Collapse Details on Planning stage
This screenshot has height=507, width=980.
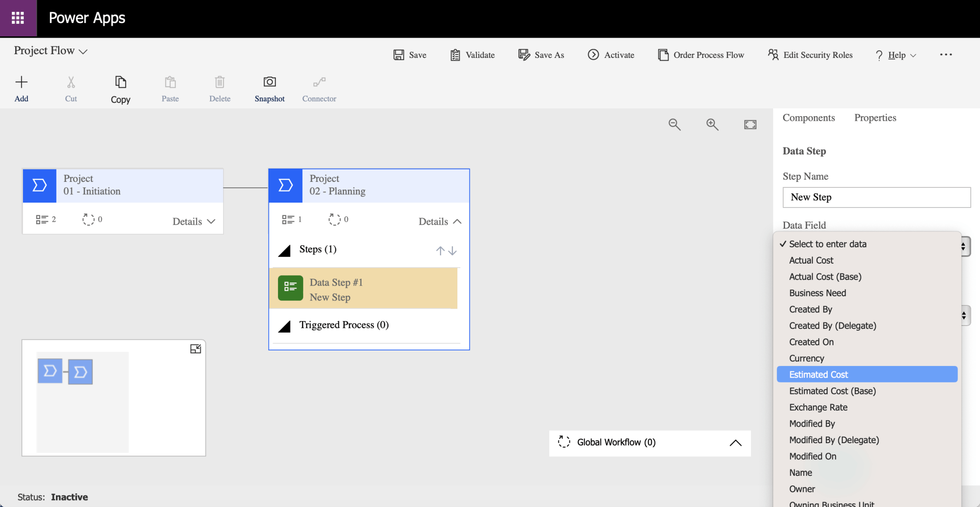click(x=440, y=221)
